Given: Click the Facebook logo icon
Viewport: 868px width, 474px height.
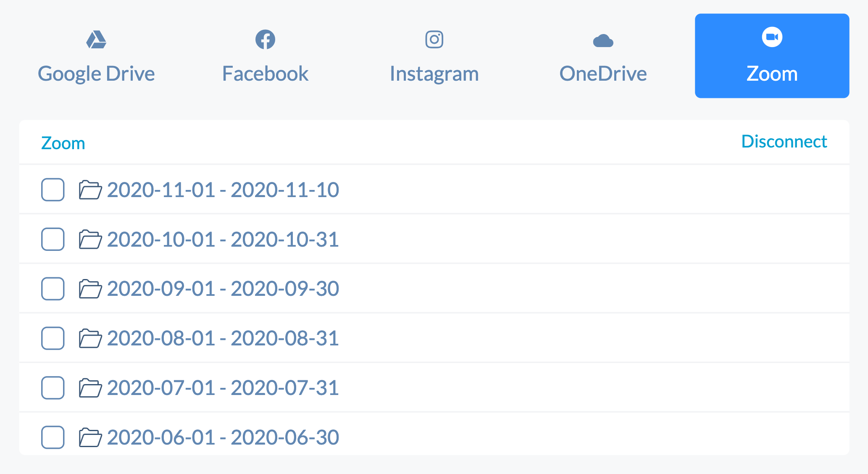Looking at the screenshot, I should (x=265, y=39).
